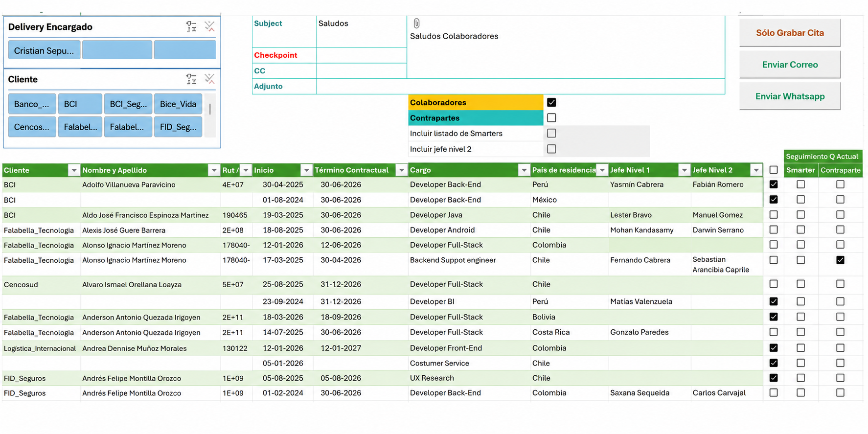
Task: Click the paperclip attachment icon
Action: tap(416, 23)
